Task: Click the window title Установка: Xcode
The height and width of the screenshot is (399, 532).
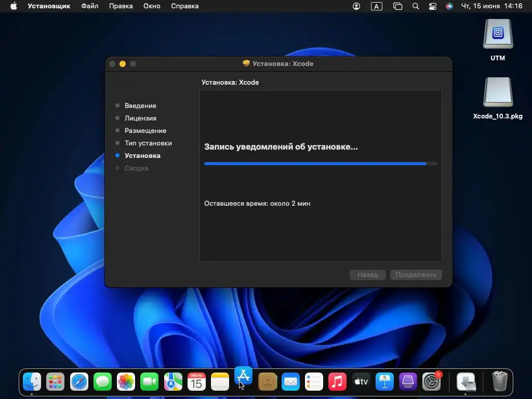Action: coord(283,64)
